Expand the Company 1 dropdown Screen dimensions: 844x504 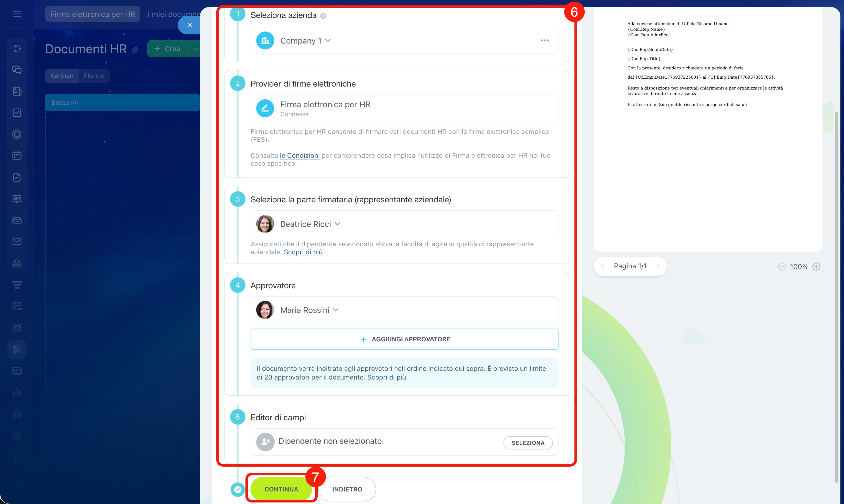(x=328, y=40)
